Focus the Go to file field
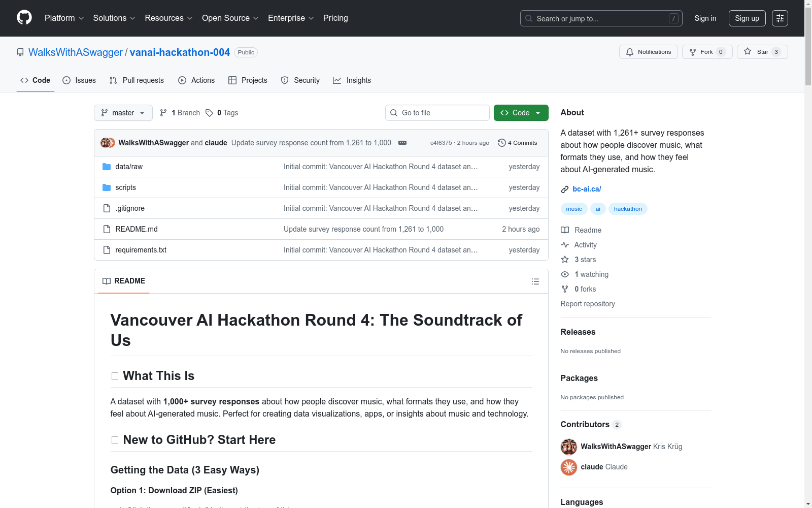 [x=437, y=113]
